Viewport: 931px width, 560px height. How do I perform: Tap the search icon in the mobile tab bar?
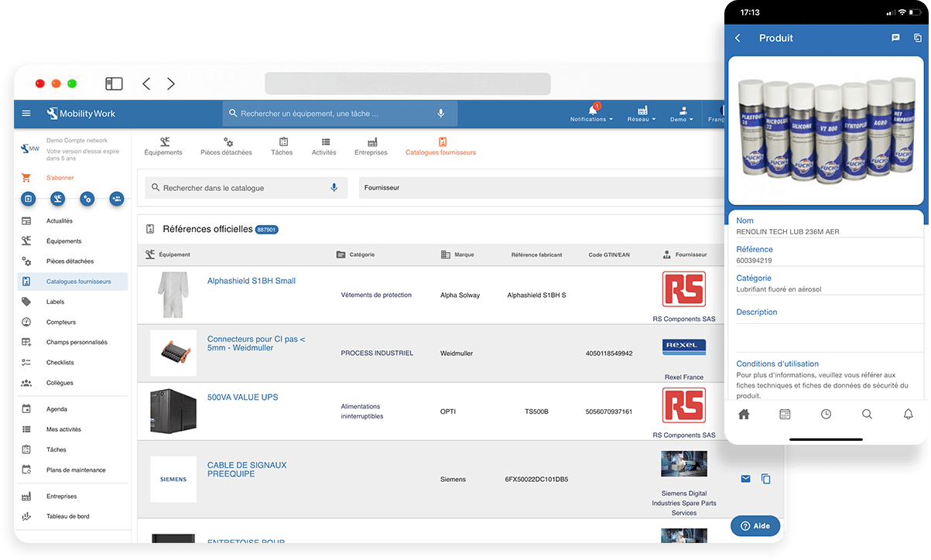(867, 414)
